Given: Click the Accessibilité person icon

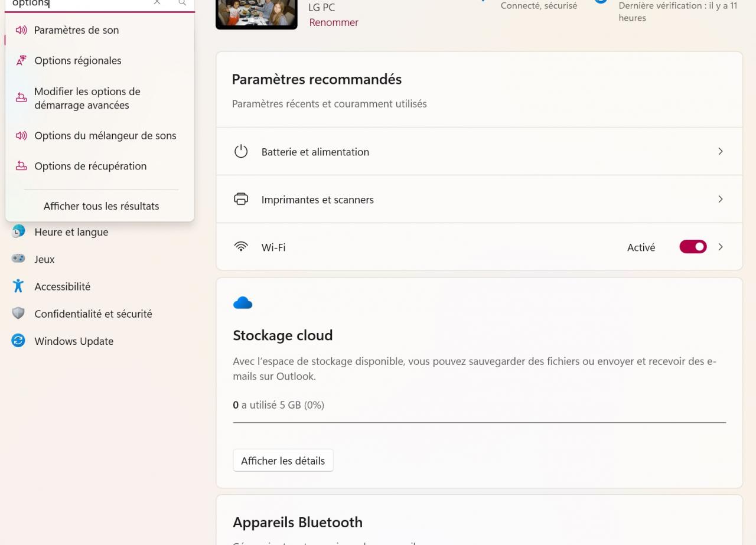Looking at the screenshot, I should click(x=18, y=286).
